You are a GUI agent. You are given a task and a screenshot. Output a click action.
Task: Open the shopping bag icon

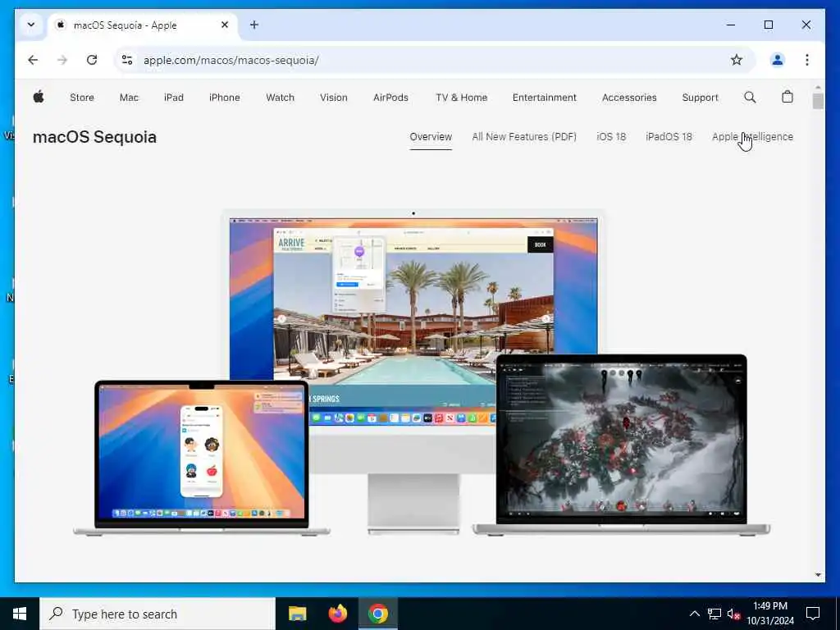(x=787, y=97)
